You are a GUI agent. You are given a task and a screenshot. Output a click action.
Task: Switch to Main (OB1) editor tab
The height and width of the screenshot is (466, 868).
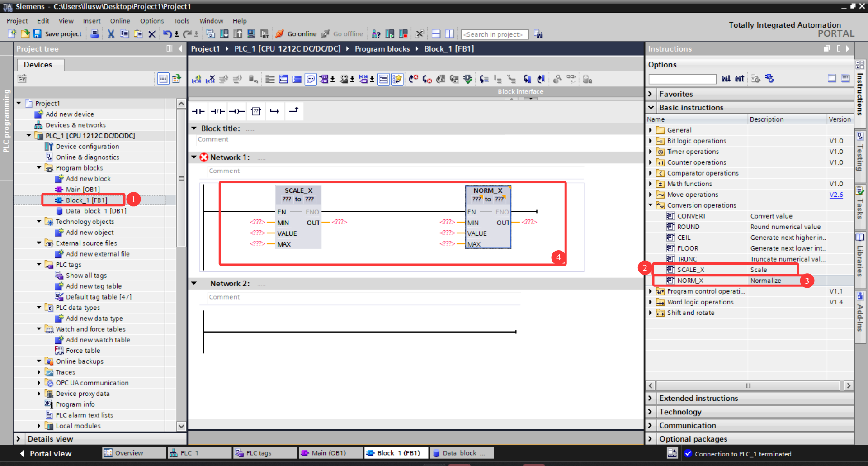(x=330, y=453)
